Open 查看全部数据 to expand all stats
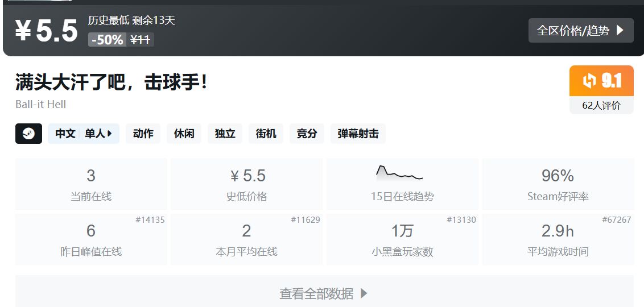644x307 pixels. [325, 293]
